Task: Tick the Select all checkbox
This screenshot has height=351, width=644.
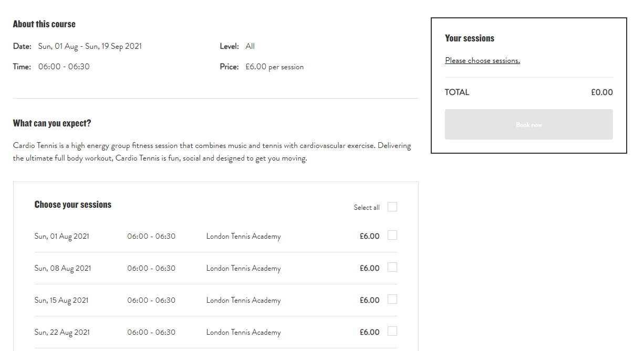Action: (x=392, y=207)
